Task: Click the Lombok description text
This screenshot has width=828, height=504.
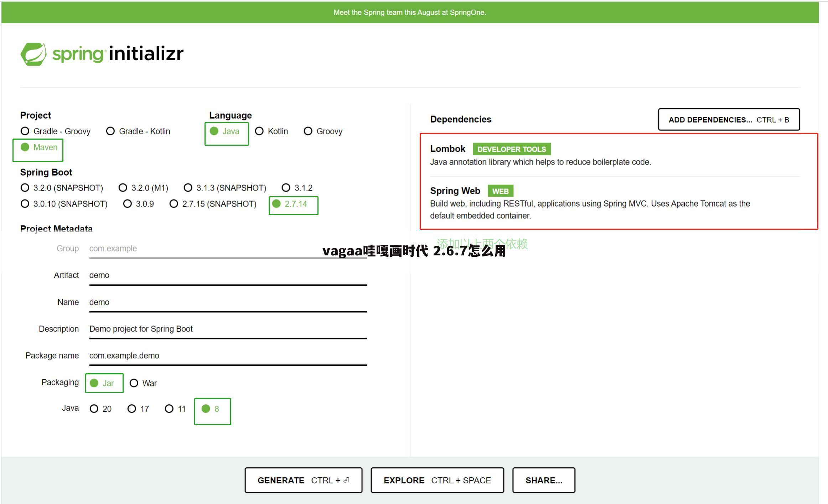Action: point(540,162)
